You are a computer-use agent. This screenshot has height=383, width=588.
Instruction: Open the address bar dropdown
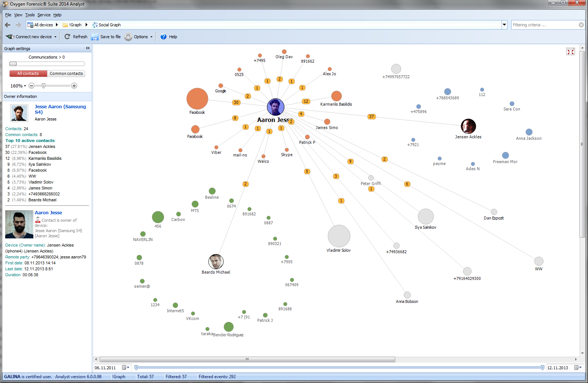[x=504, y=25]
